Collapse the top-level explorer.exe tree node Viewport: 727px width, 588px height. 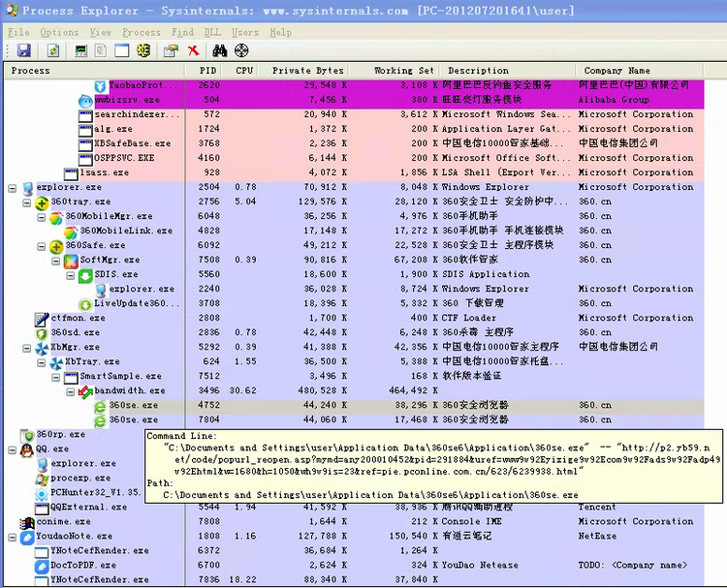(13, 188)
